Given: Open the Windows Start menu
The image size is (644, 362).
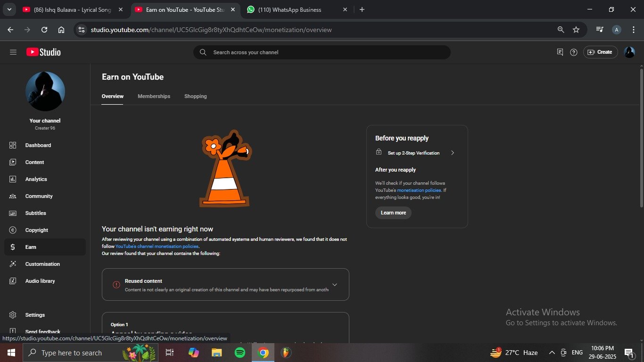Looking at the screenshot, I should [11, 353].
